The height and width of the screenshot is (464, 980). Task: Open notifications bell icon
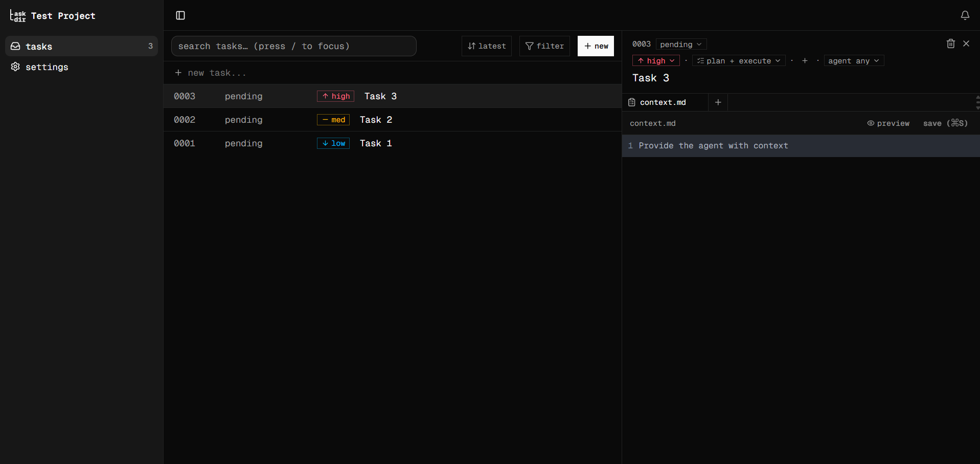[x=965, y=15]
